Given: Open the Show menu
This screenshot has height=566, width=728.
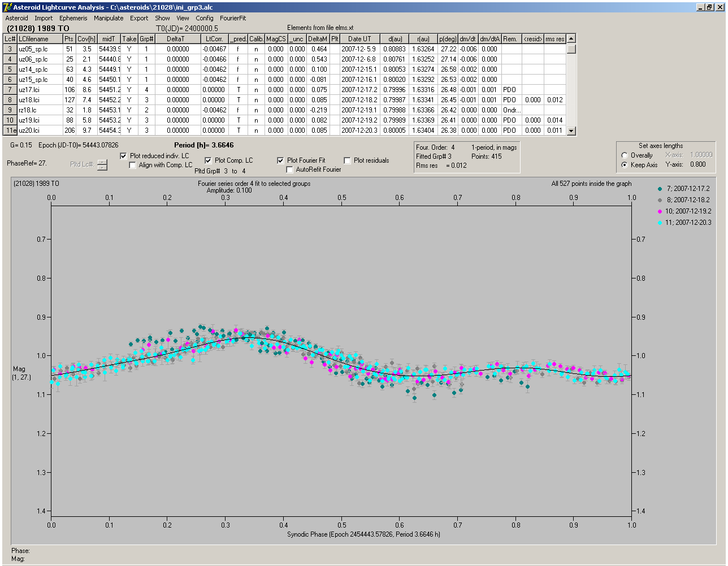Looking at the screenshot, I should pos(162,18).
